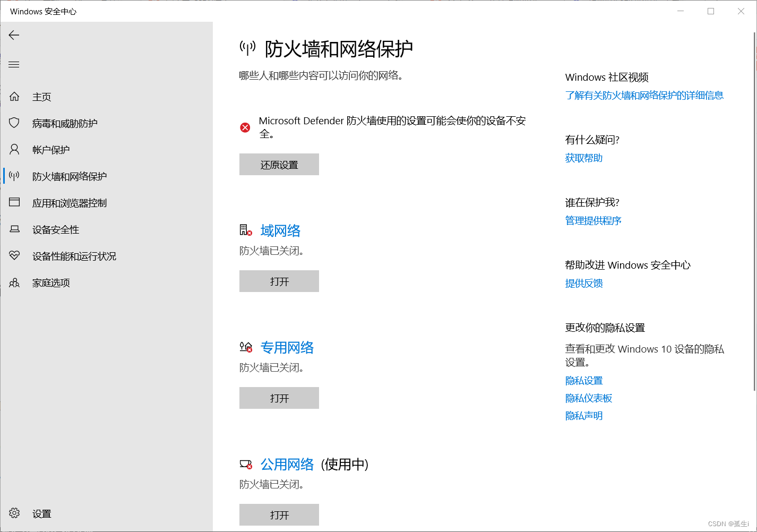The width and height of the screenshot is (757, 532).
Task: Select 帐户保护 in the sidebar
Action: [x=106, y=150]
